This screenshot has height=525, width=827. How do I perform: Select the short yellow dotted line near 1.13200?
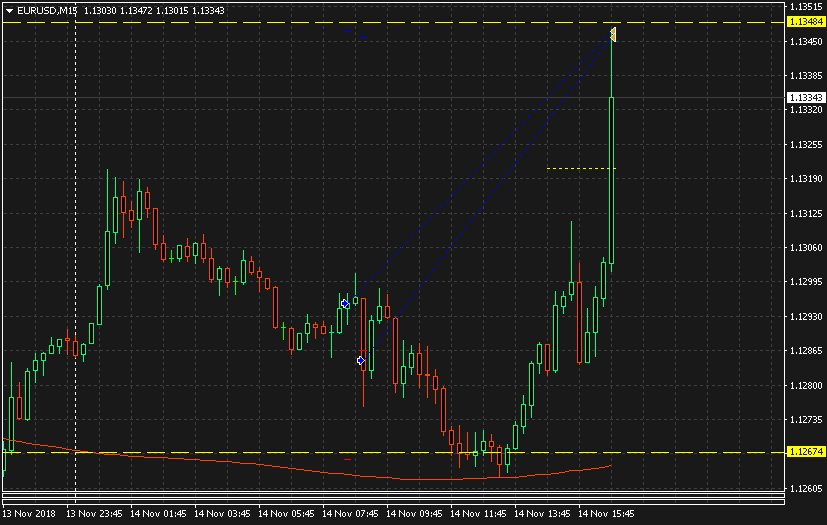[581, 168]
